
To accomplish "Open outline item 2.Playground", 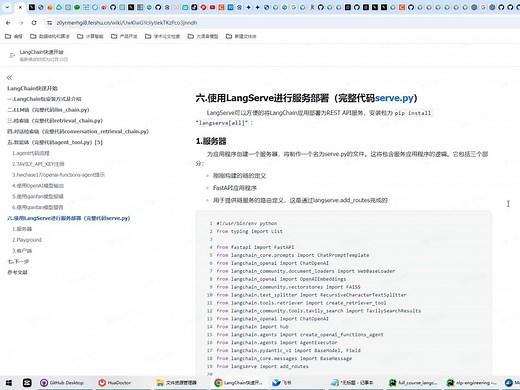I will tap(27, 240).
